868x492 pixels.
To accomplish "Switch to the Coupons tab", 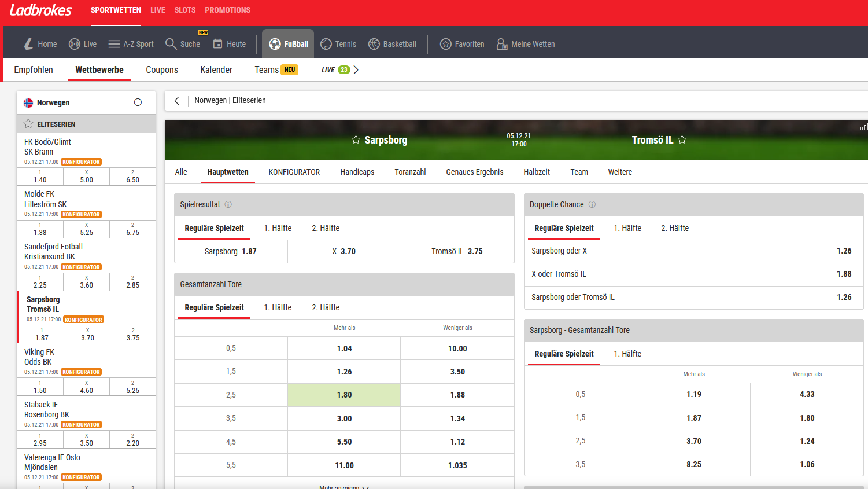I will [x=162, y=69].
